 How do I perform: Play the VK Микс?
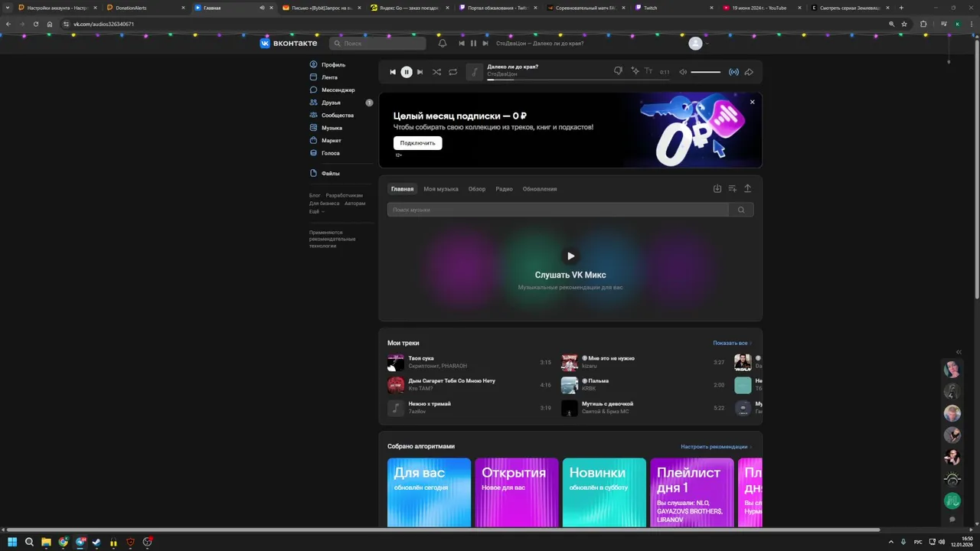pyautogui.click(x=570, y=256)
